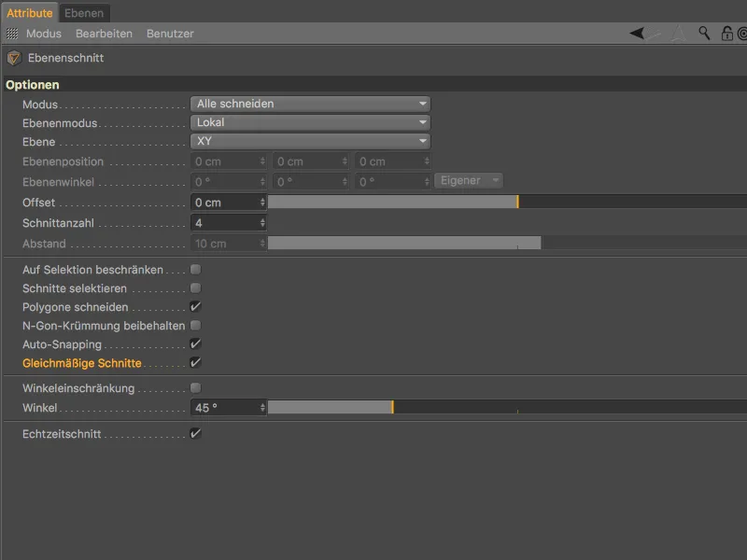Click the Ebenenschnitt title text
The width and height of the screenshot is (747, 560).
click(65, 58)
